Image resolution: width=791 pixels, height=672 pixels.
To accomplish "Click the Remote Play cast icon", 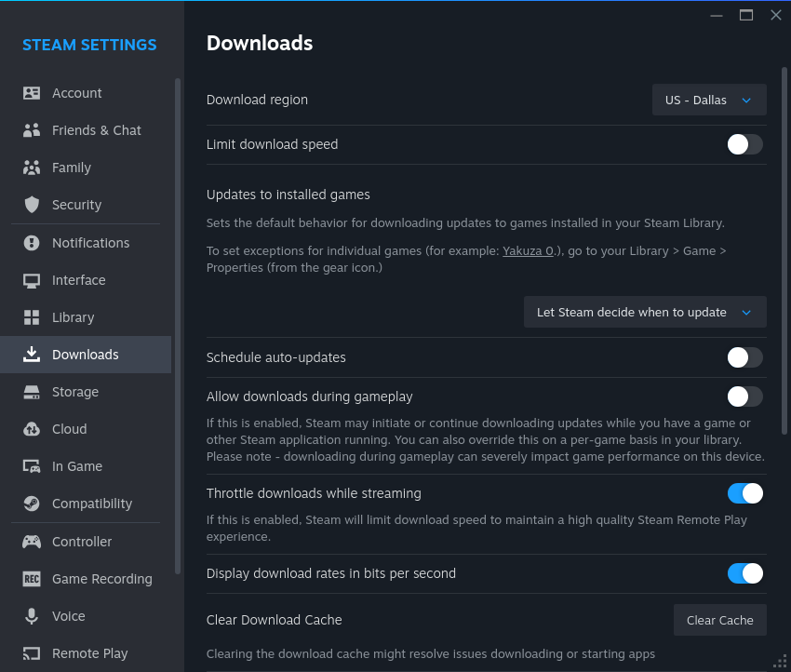I will [32, 653].
